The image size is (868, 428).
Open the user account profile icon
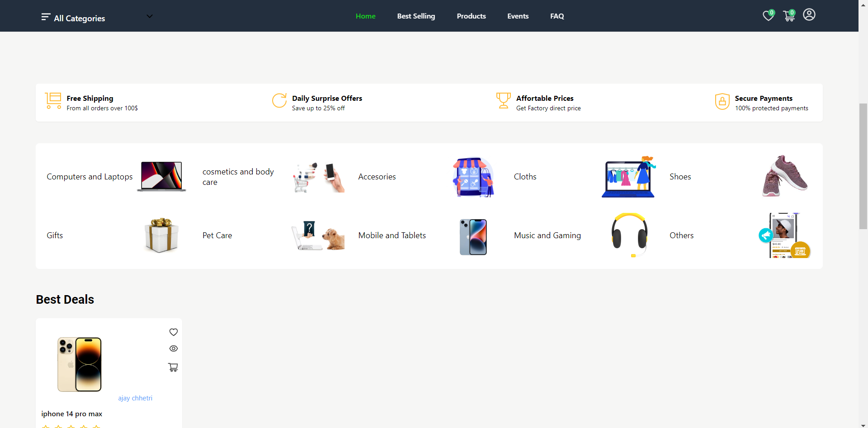point(809,14)
